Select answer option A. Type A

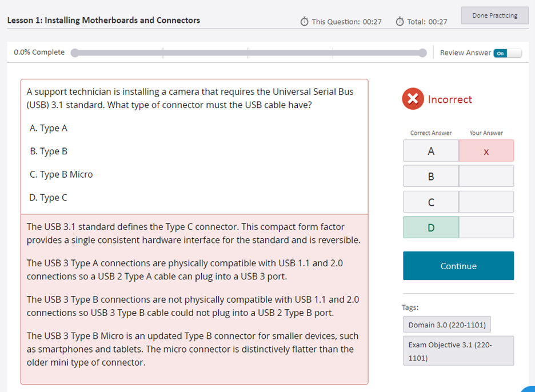49,128
